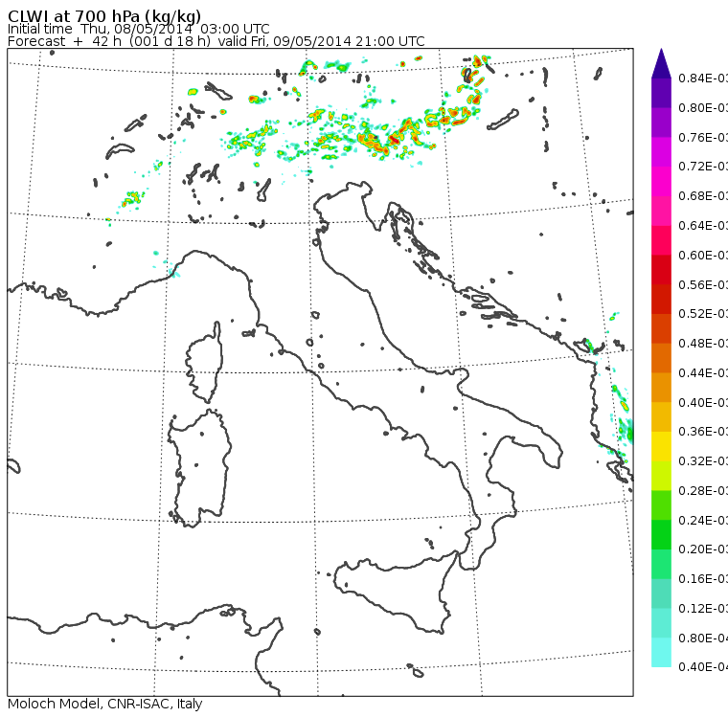The width and height of the screenshot is (728, 717).
Task: Select colorbar segment between 0.80E-04 and 0.12E-03
Action: pyautogui.click(x=661, y=623)
